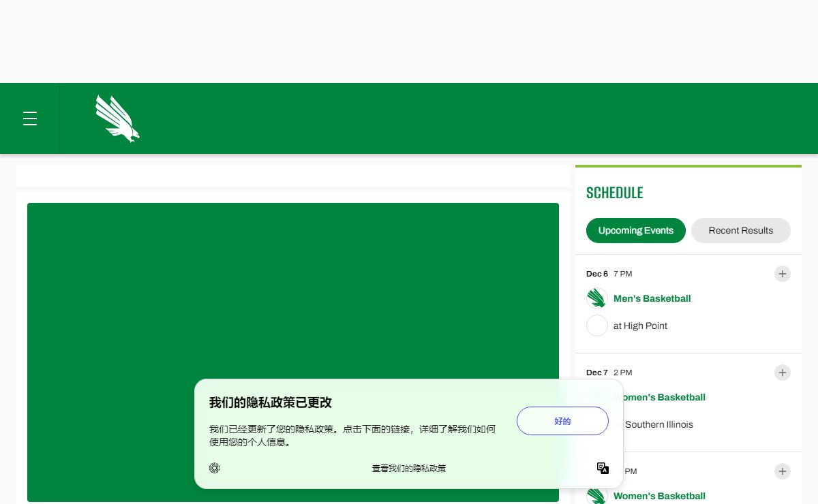The height and width of the screenshot is (504, 818).
Task: Open the bottom Women's Basketball link
Action: click(x=659, y=496)
